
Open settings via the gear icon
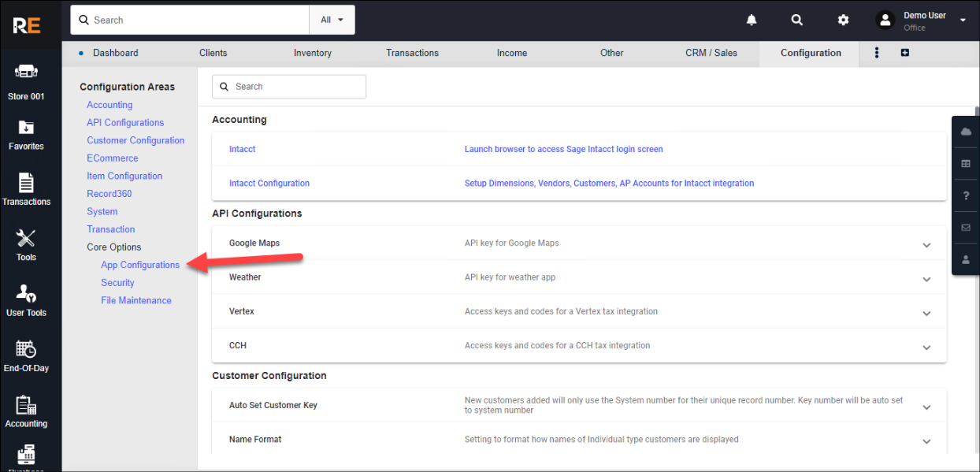[x=843, y=20]
